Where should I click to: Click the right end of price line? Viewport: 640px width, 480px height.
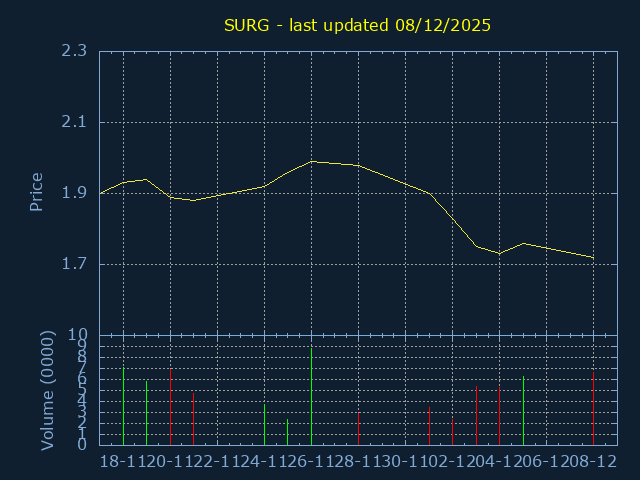(x=593, y=258)
